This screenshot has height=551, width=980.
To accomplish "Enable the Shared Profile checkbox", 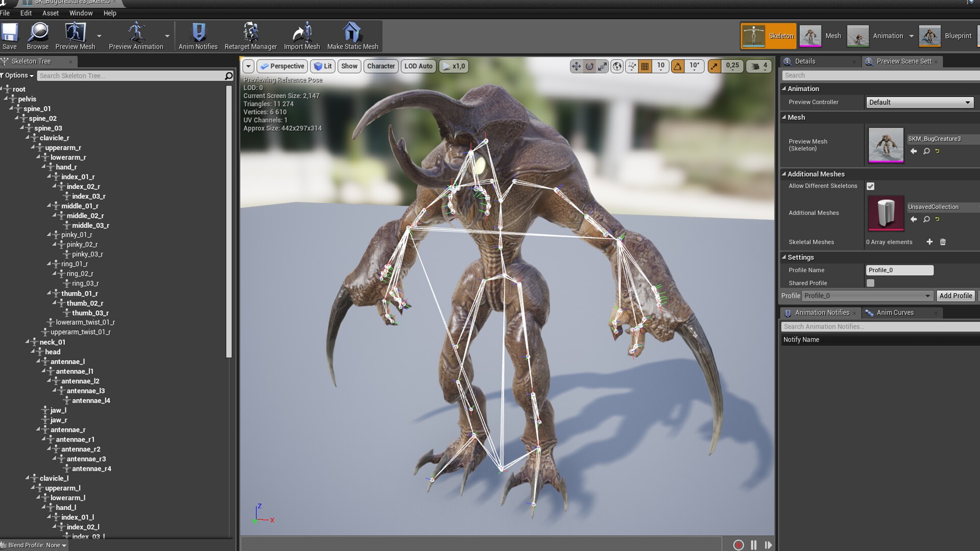I will [870, 283].
